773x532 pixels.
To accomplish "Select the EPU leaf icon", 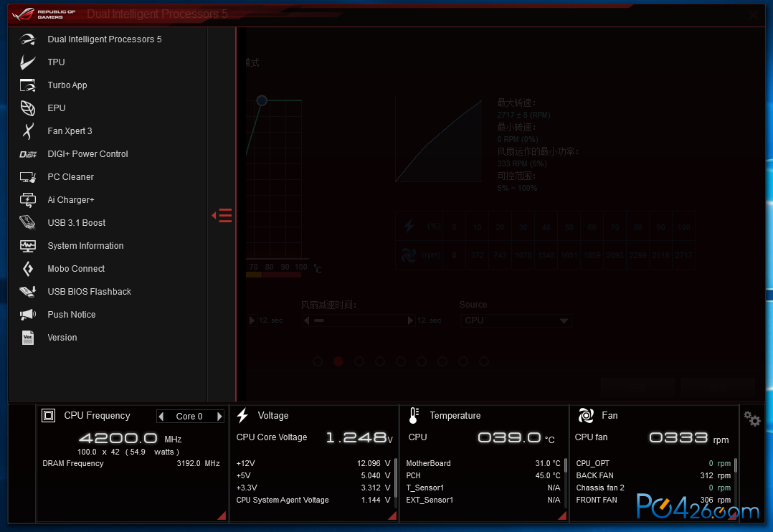I will [27, 108].
